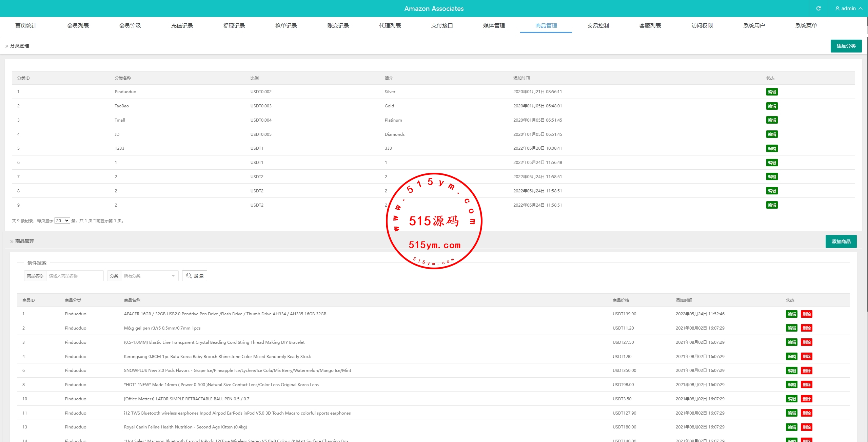The image size is (868, 442).
Task: Delete the APACER 16GB product
Action: [807, 314]
